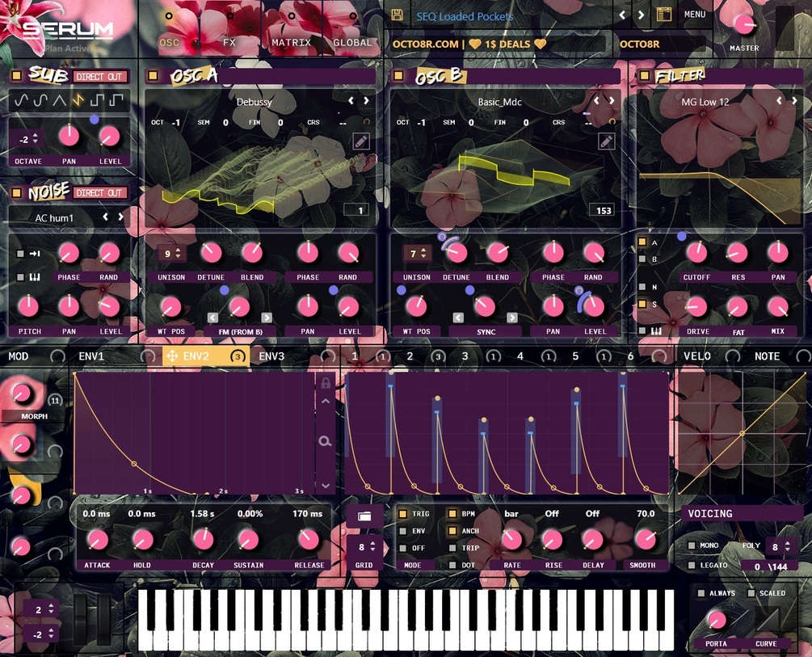Adjust OSC A unison voices stepper

178,254
